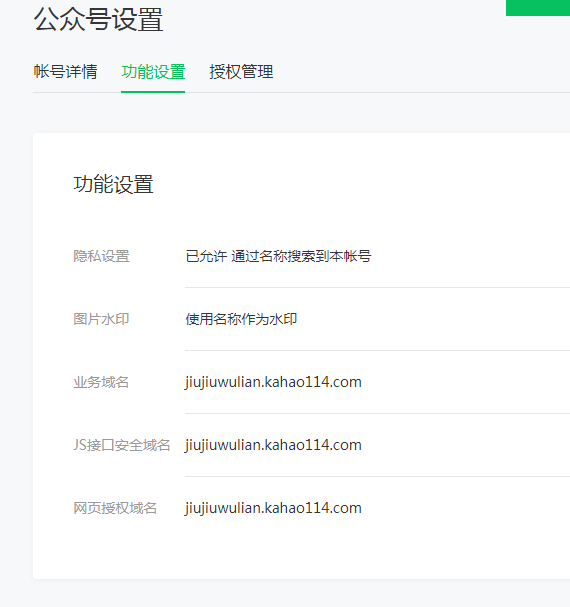Select the 隐私设置 row label
The width and height of the screenshot is (570, 607).
[101, 256]
